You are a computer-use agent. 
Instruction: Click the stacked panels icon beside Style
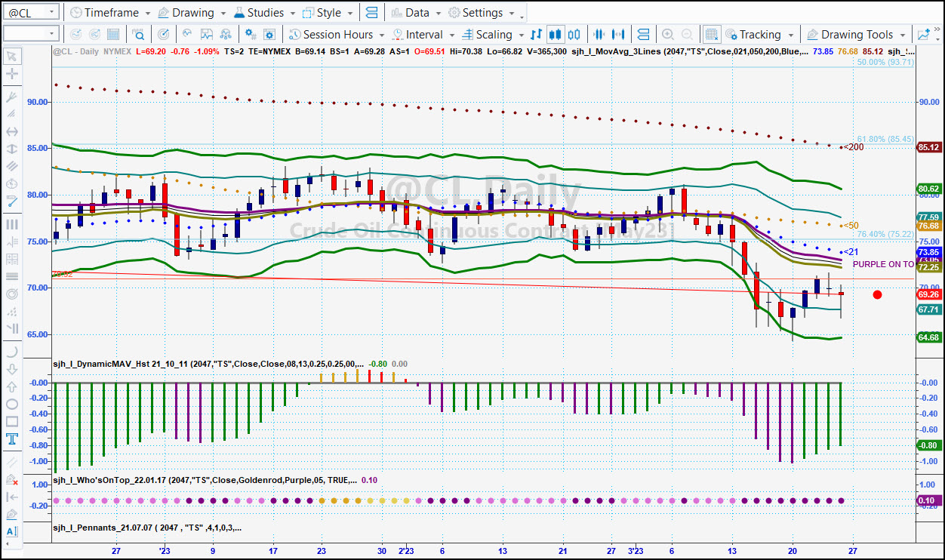tap(371, 13)
